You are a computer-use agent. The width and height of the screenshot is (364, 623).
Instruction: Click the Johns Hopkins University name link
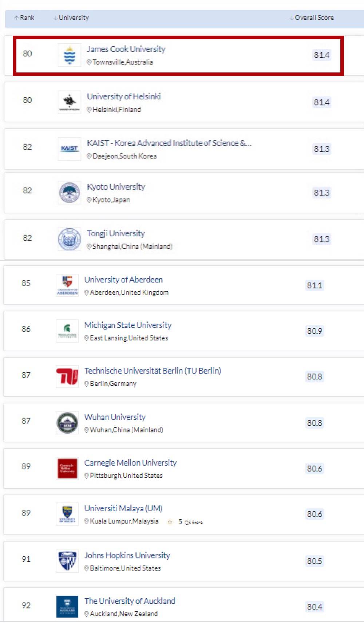point(127,555)
